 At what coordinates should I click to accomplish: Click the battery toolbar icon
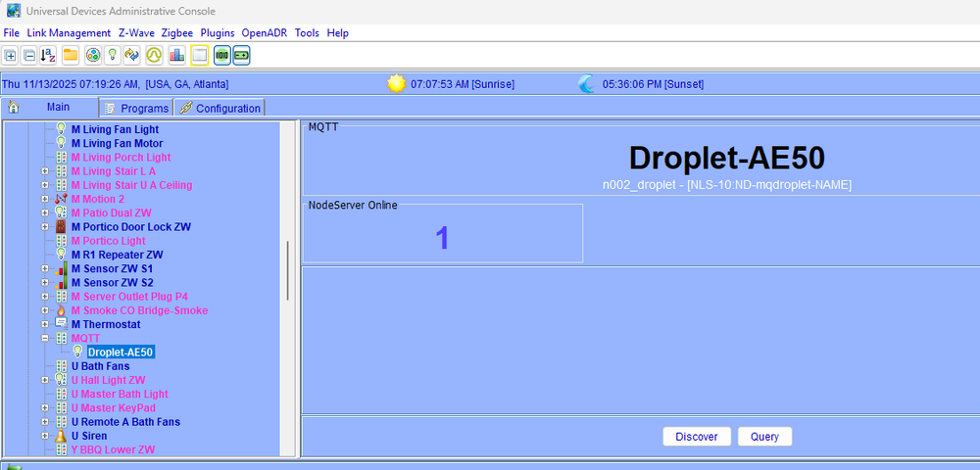click(x=241, y=56)
